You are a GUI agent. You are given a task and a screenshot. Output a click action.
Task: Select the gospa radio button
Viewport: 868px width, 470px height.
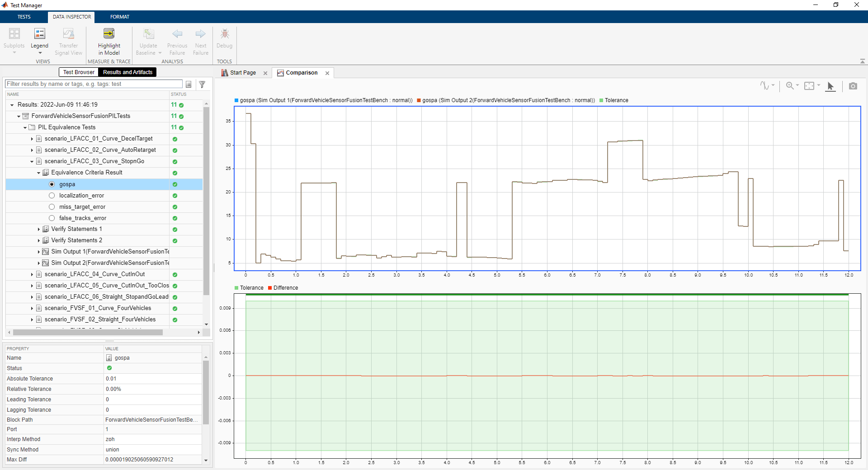click(52, 184)
